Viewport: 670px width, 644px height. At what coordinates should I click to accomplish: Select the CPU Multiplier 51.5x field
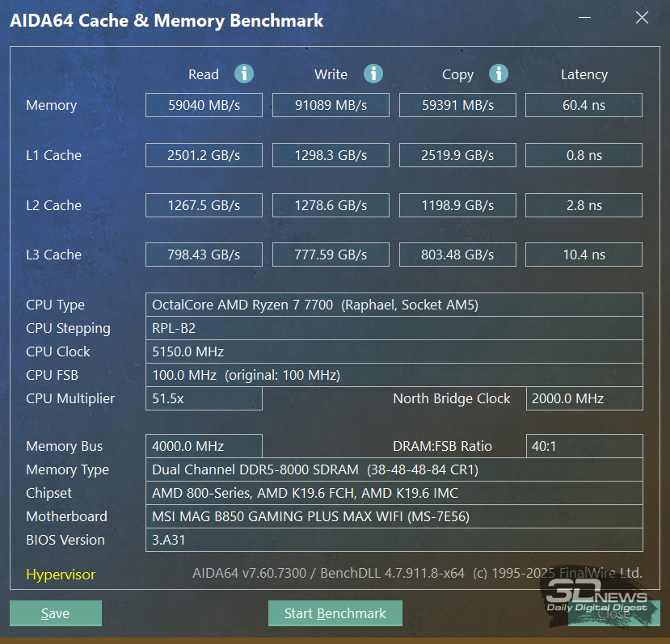tap(204, 398)
